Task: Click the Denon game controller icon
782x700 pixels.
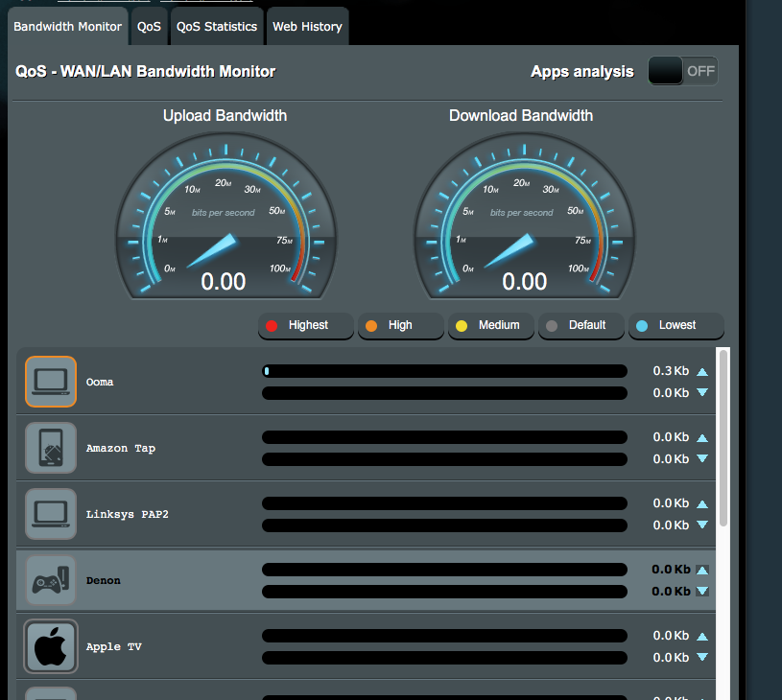Action: pos(51,580)
